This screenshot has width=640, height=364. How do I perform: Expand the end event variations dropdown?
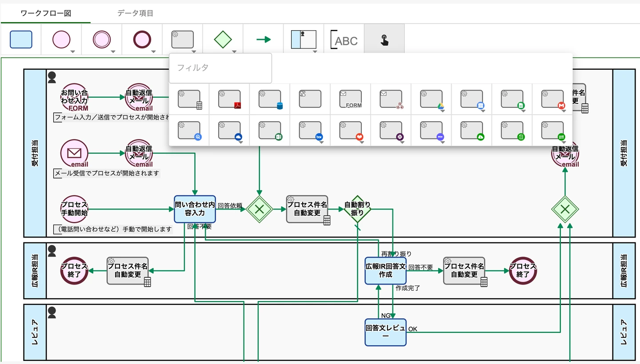(x=154, y=51)
